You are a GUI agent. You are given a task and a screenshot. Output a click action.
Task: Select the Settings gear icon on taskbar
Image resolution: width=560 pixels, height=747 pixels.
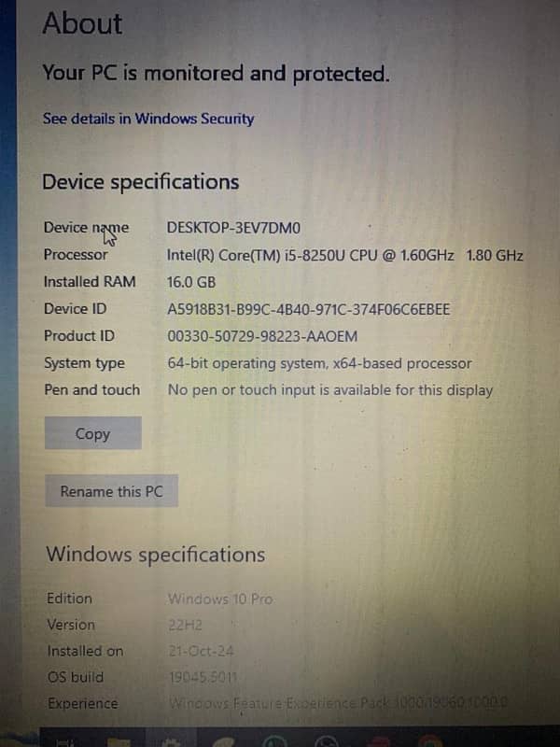(171, 741)
